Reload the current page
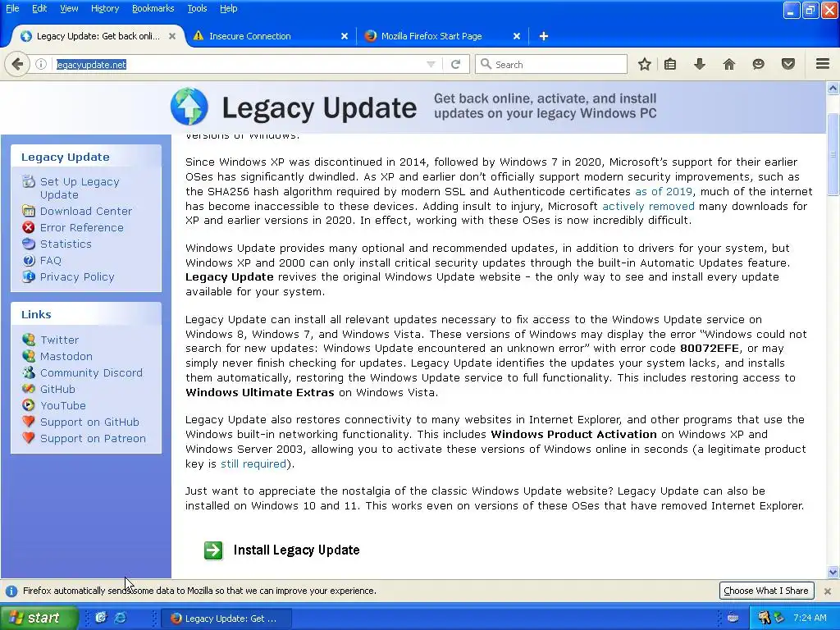The width and height of the screenshot is (840, 630). 456,64
